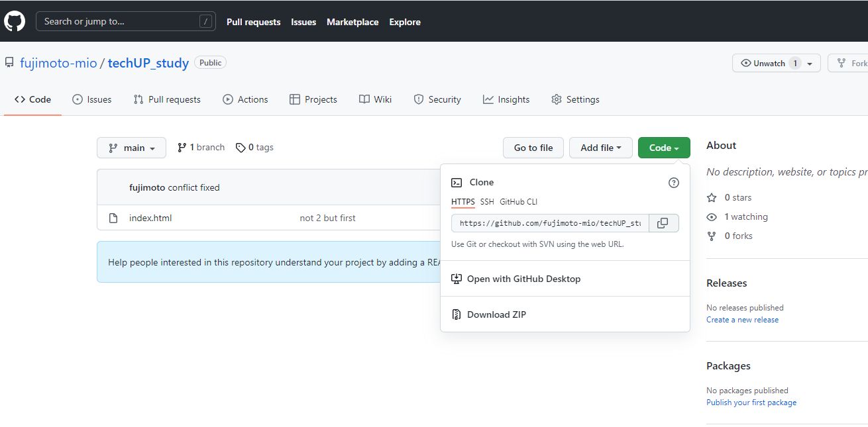Switch clone method to GitHub CLI
Image resolution: width=868 pixels, height=427 pixels.
click(518, 202)
